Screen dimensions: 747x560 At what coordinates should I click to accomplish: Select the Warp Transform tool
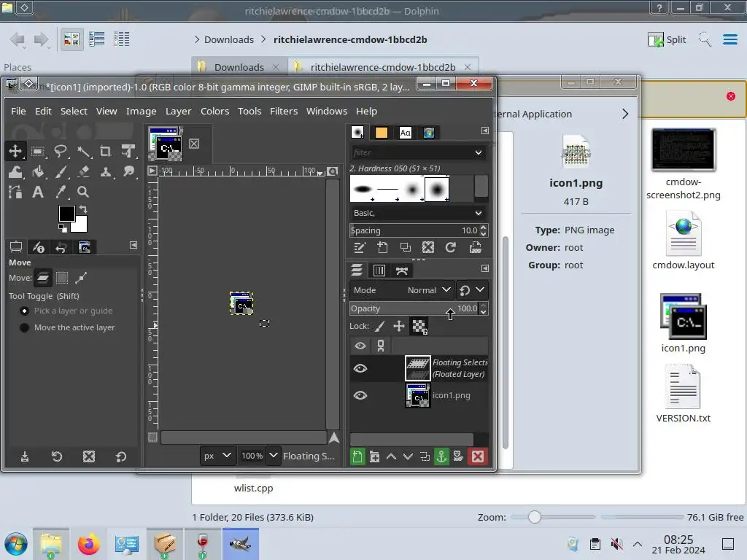pos(15,172)
